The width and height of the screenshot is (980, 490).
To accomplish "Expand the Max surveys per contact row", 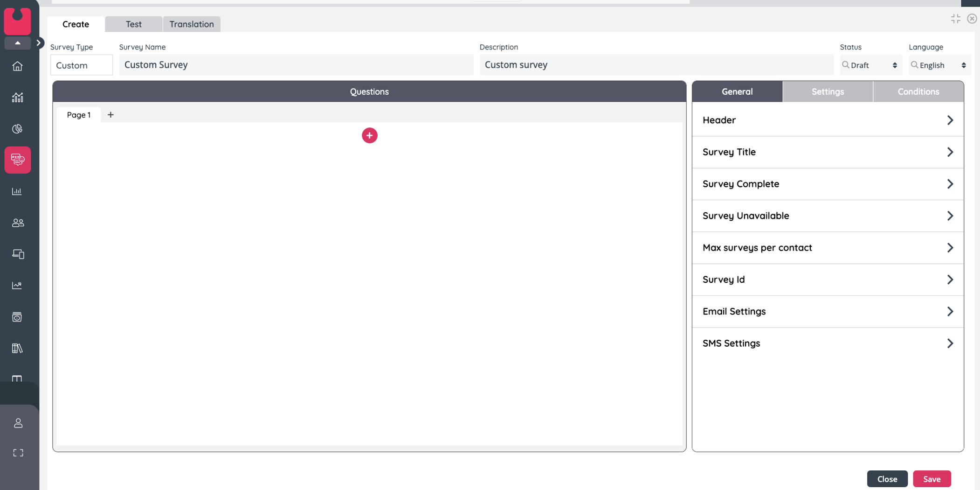I will tap(828, 248).
